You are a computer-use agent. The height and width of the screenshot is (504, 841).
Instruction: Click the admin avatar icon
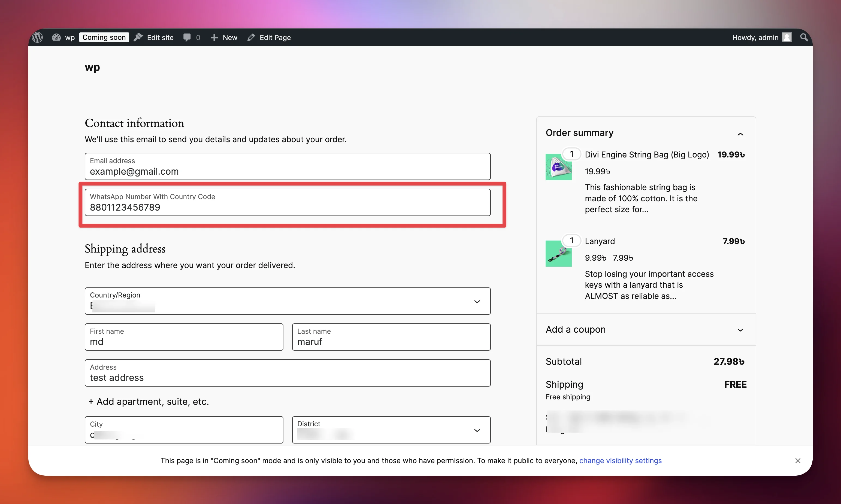787,37
